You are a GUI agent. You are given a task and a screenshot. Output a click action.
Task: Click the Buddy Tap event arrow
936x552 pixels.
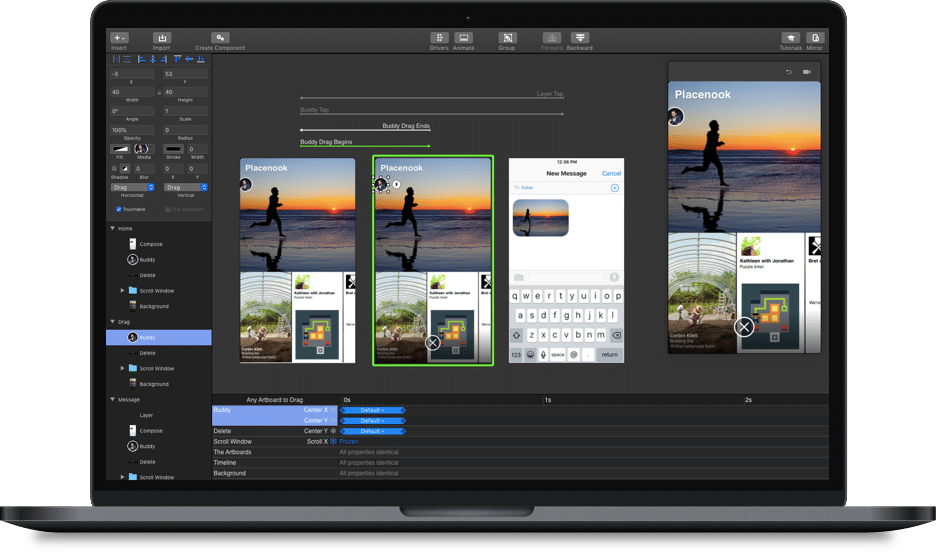click(432, 113)
